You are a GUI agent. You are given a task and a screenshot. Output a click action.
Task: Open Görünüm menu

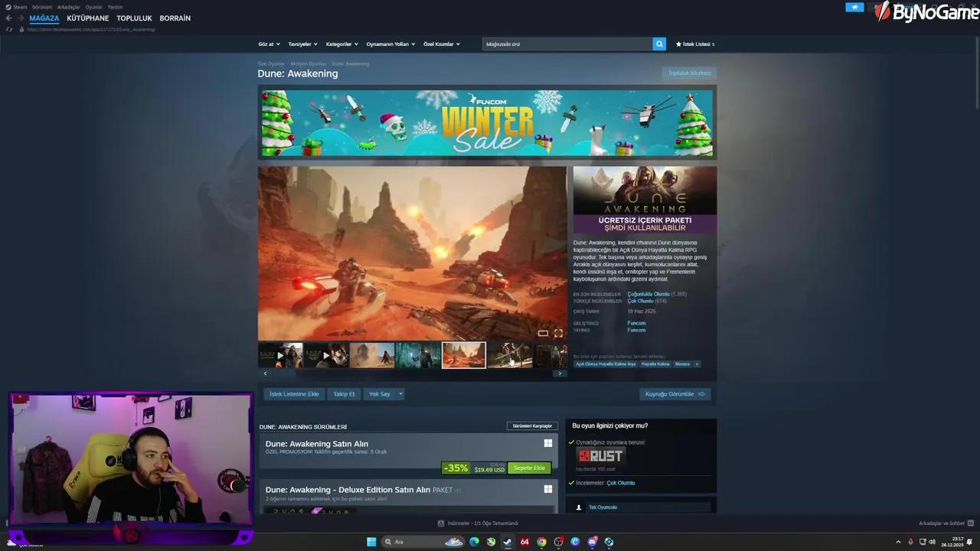pyautogui.click(x=42, y=7)
